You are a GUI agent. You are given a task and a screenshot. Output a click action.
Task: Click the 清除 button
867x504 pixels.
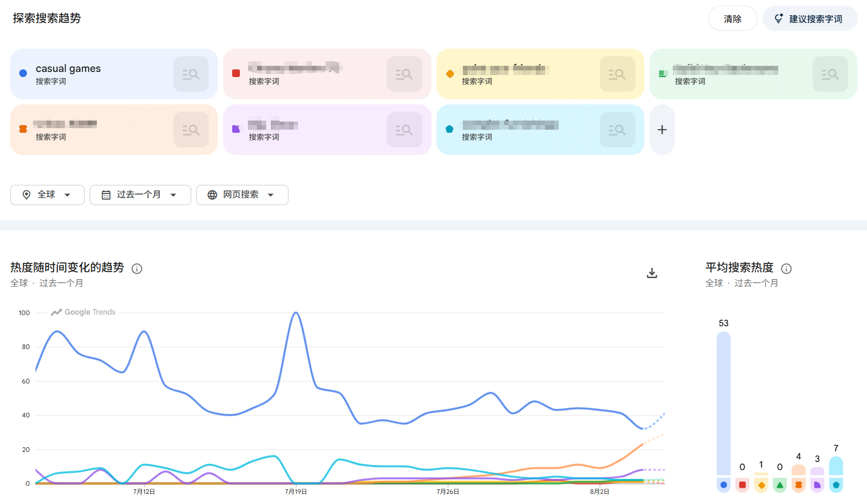click(733, 19)
